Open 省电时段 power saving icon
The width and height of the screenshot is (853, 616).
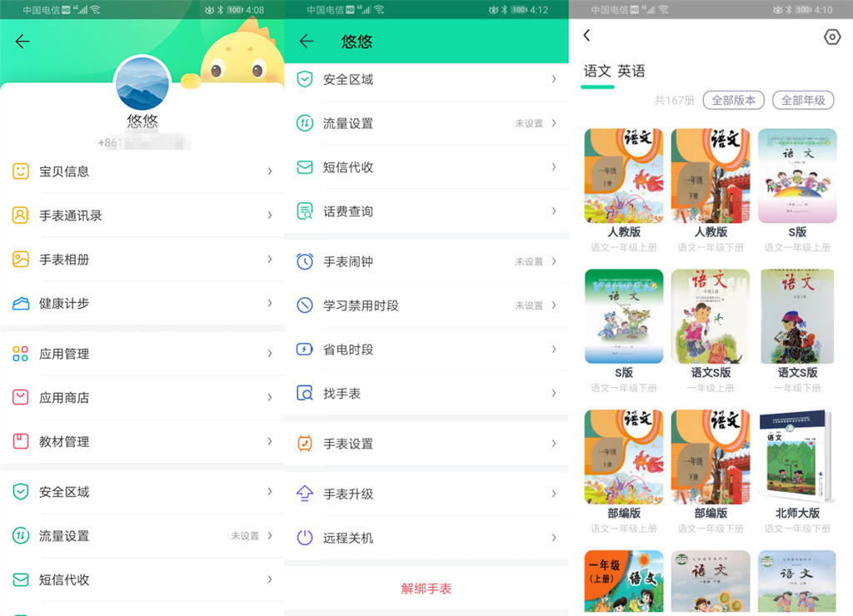tap(306, 350)
